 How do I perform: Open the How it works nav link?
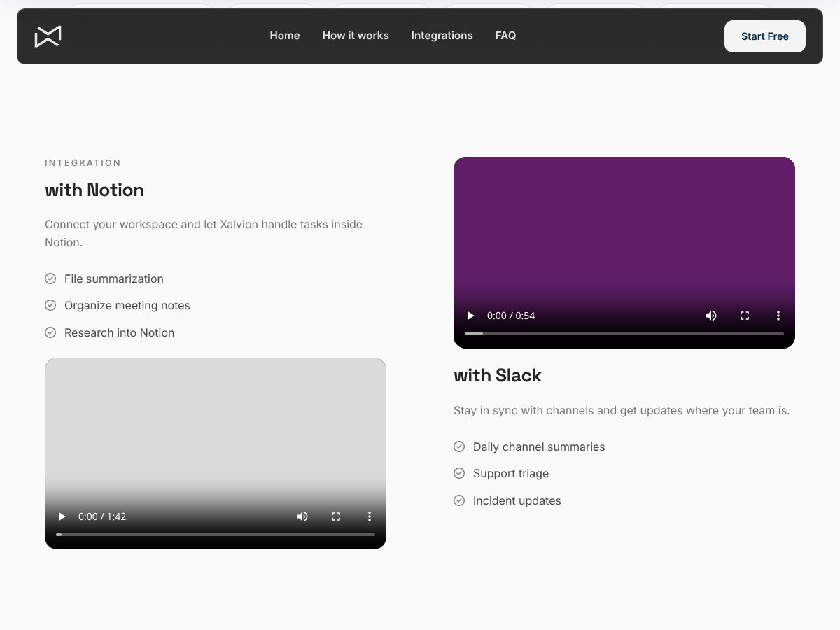click(356, 36)
